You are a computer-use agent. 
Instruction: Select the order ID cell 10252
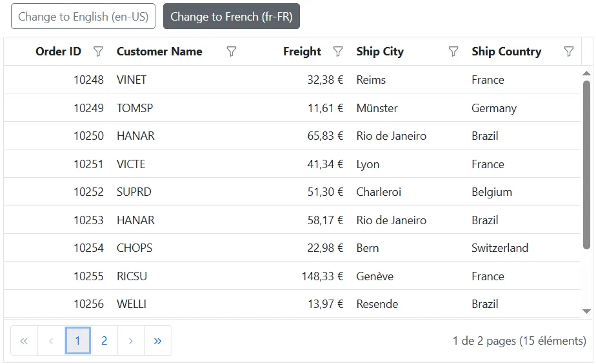(88, 192)
